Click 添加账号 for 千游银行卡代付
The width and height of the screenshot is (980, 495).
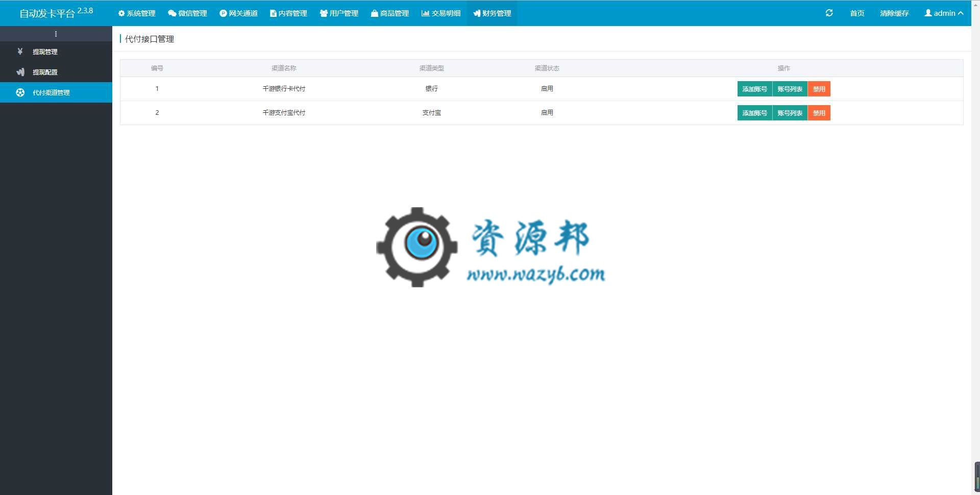[x=754, y=89]
